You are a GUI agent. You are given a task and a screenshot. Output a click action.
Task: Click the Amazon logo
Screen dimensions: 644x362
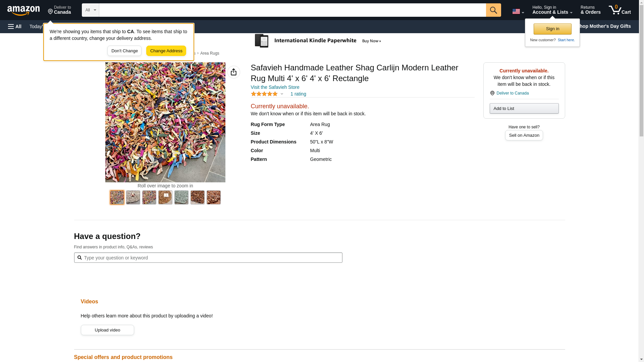(x=23, y=10)
